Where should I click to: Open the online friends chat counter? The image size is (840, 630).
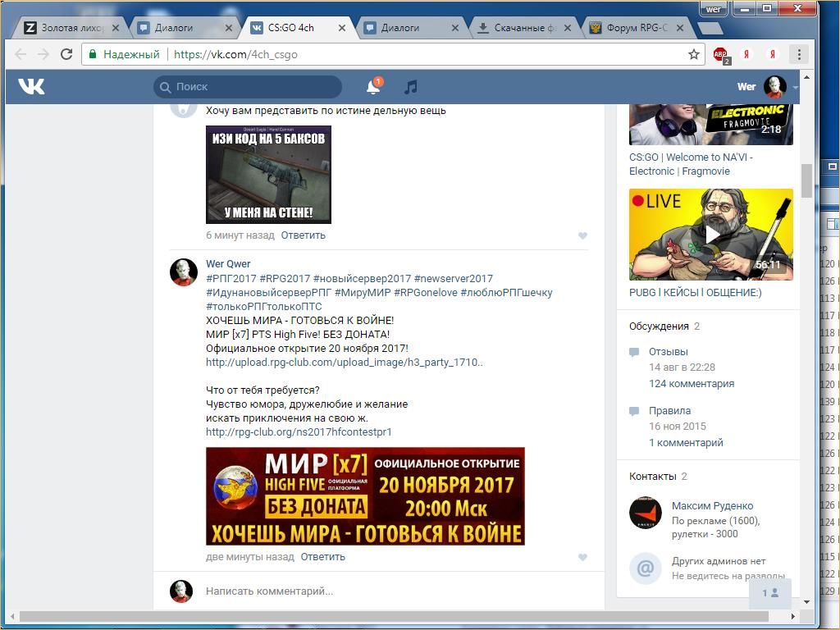[769, 592]
